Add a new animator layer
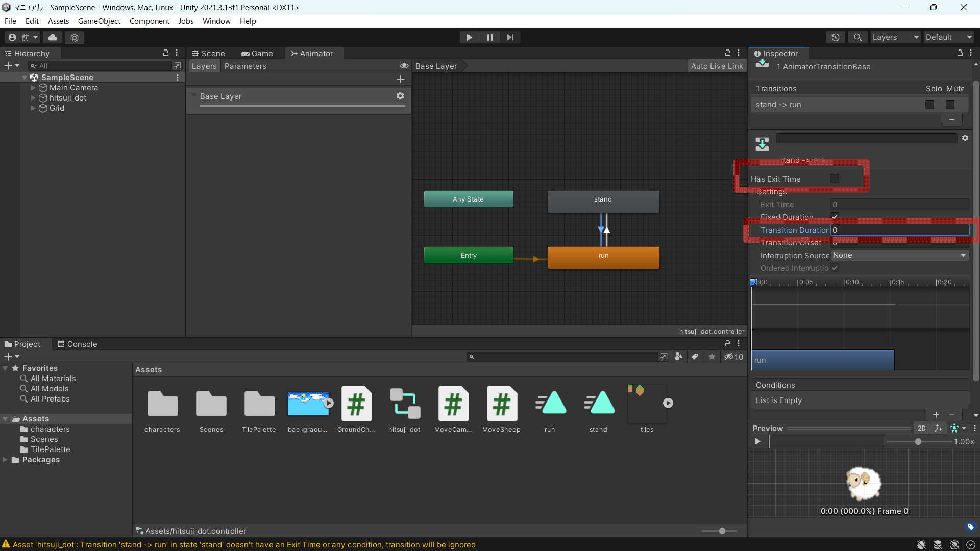980x551 pixels. (401, 79)
